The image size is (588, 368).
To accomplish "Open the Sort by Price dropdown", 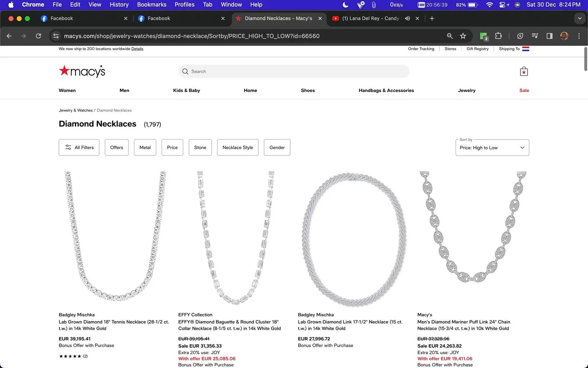I will [492, 148].
